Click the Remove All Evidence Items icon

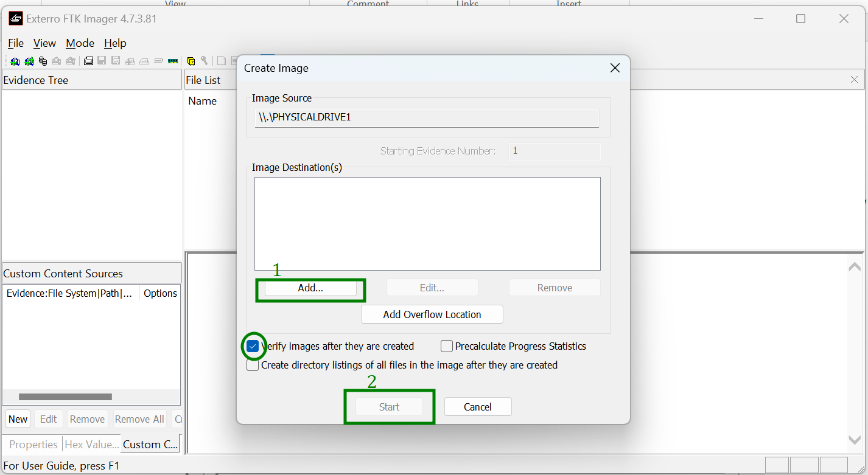[71, 61]
